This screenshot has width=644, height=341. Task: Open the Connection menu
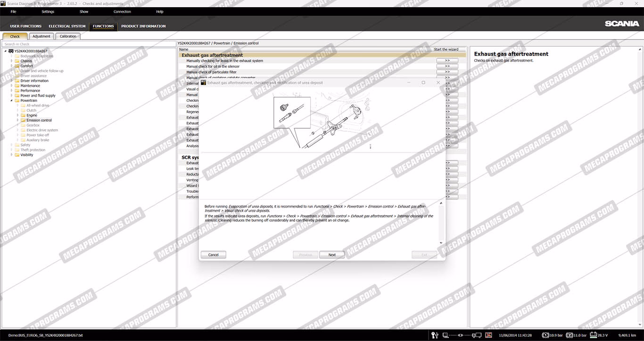pyautogui.click(x=122, y=12)
